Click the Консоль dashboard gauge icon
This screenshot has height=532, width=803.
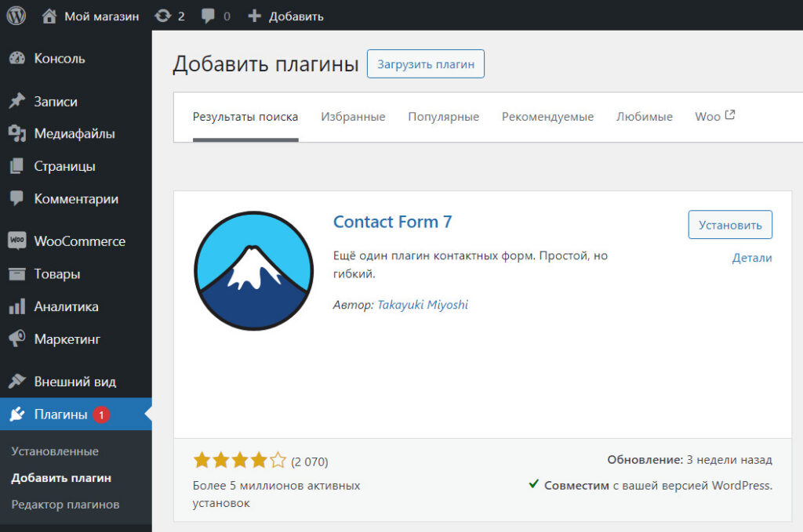coord(17,58)
